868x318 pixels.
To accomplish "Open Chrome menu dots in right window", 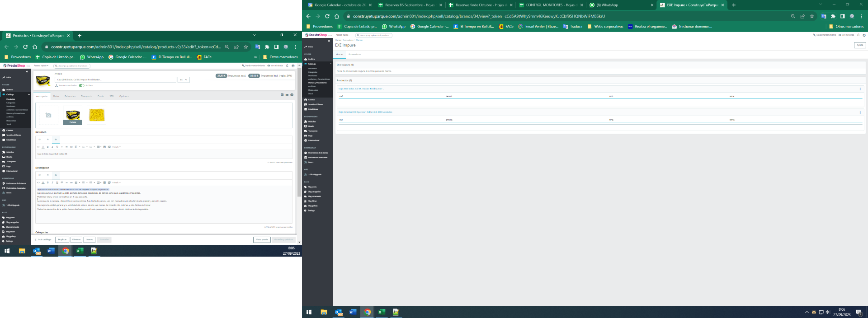I will click(862, 16).
